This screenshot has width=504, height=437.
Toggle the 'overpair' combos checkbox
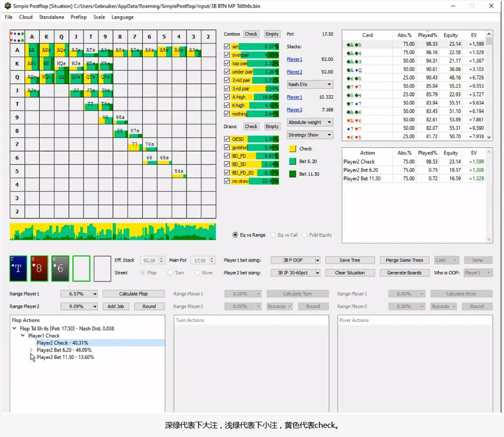click(226, 55)
